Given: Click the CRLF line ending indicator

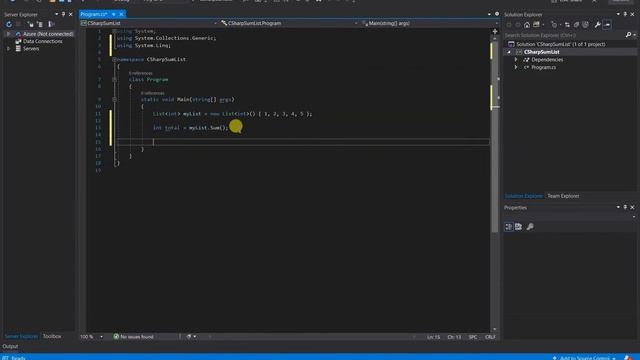Looking at the screenshot, I should click(490, 337).
